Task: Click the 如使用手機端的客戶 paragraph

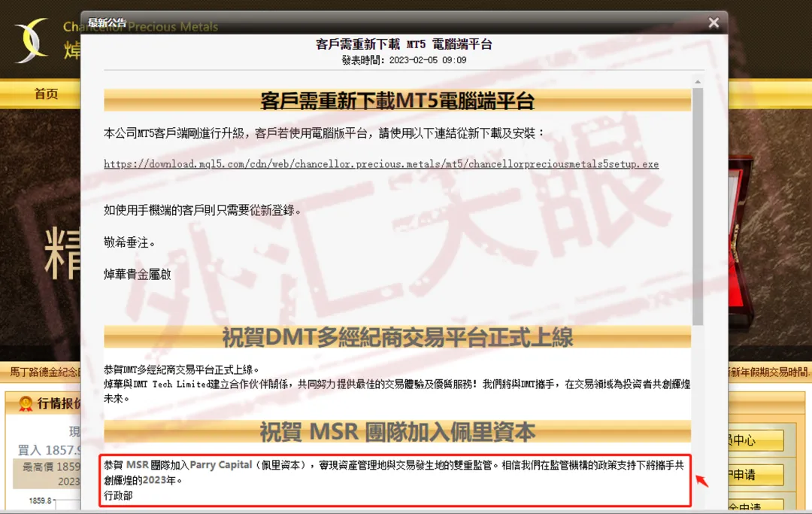Action: 202,210
